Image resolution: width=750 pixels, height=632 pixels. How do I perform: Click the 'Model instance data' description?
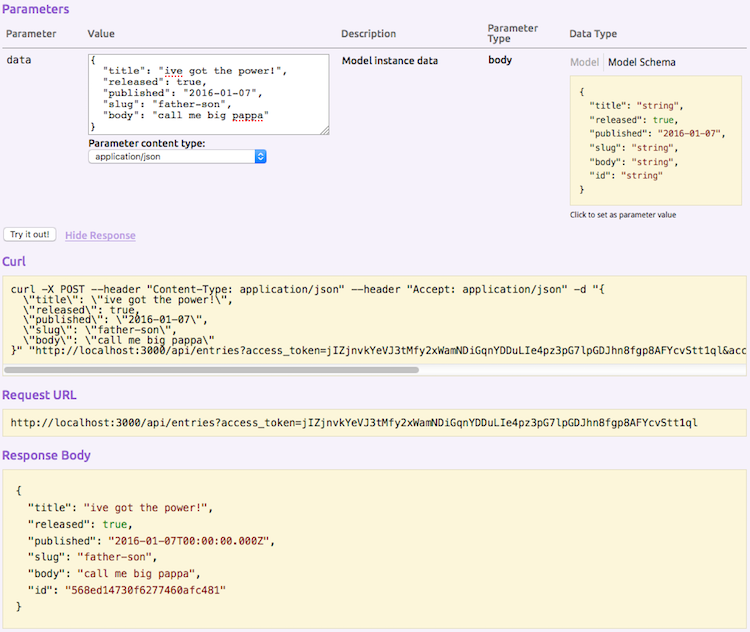[x=390, y=61]
